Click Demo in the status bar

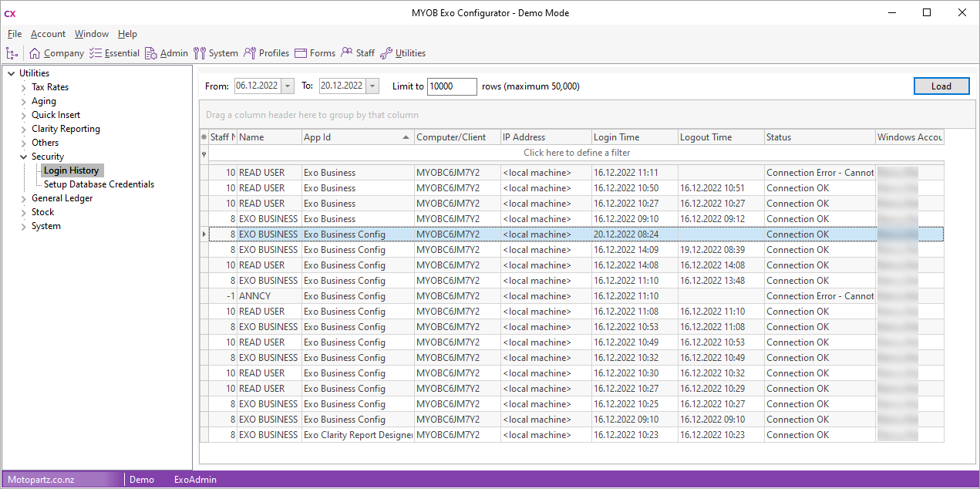142,480
